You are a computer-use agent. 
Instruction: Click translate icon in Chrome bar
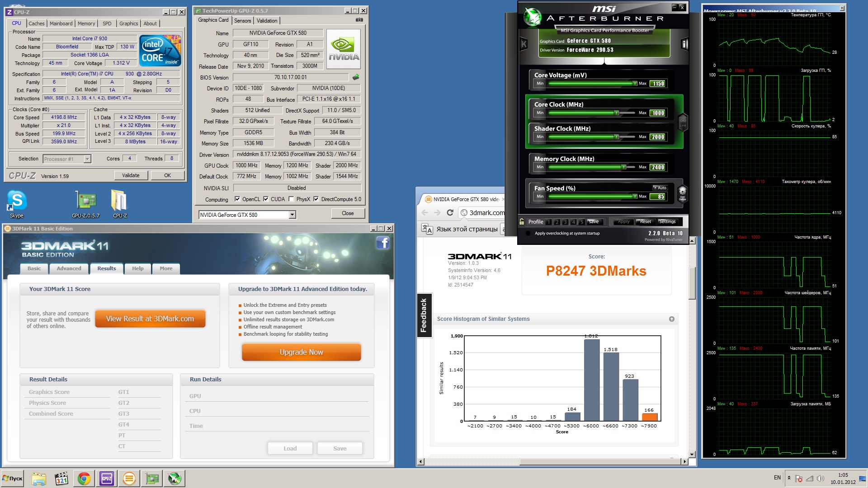tap(427, 229)
